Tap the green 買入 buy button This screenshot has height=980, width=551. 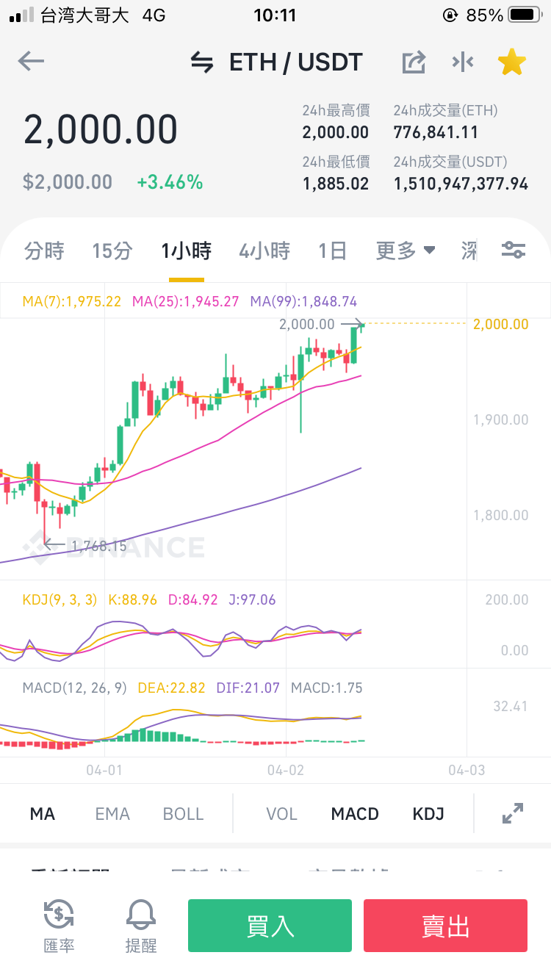[270, 926]
